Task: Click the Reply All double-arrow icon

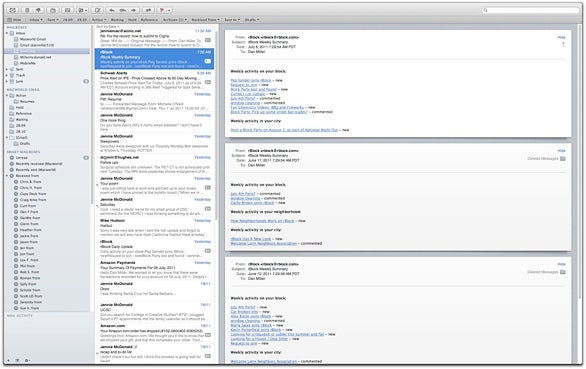Action: click(x=123, y=10)
